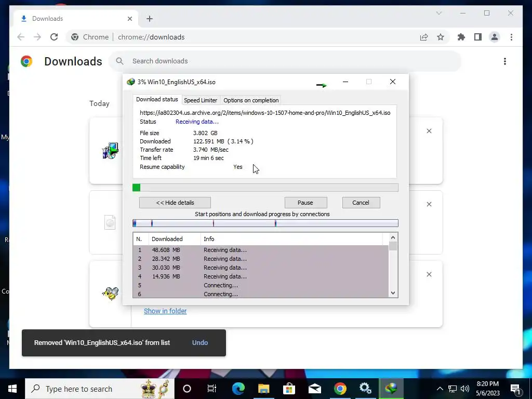The image size is (532, 399).
Task: Open Options on completion tab
Action: point(251,100)
